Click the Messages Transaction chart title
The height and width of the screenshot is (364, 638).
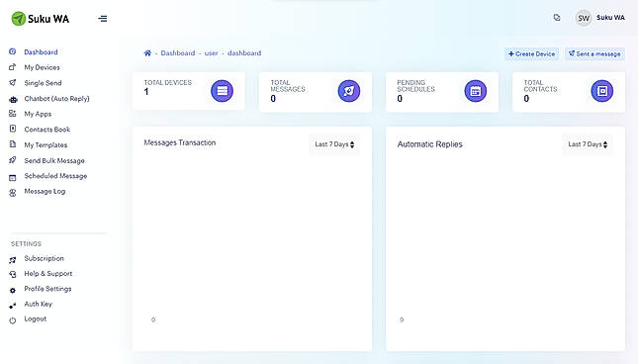[x=179, y=142]
